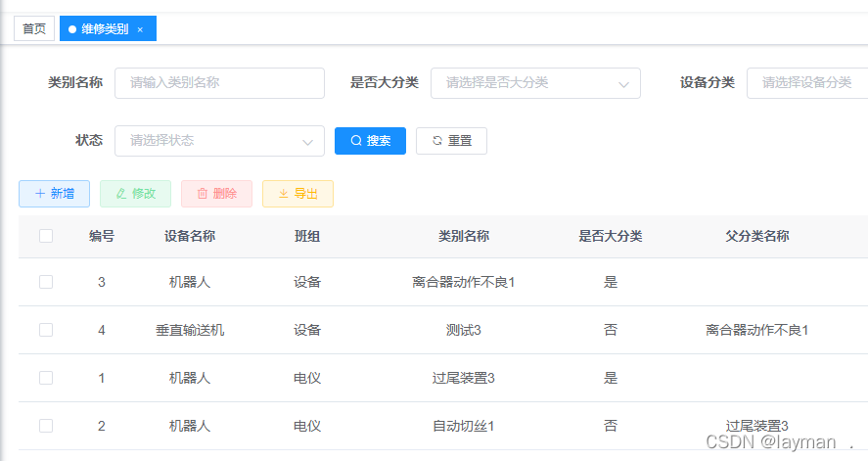Click the 是否大分类 column header
The image size is (868, 461).
coord(611,236)
